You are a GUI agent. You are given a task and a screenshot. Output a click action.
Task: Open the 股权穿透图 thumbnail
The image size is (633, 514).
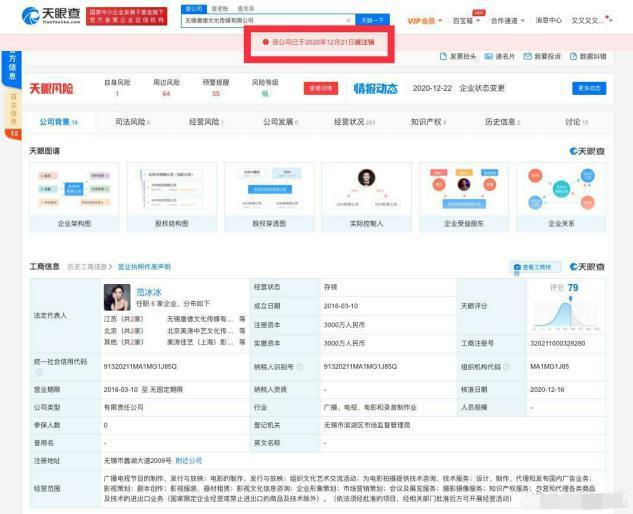pos(269,197)
